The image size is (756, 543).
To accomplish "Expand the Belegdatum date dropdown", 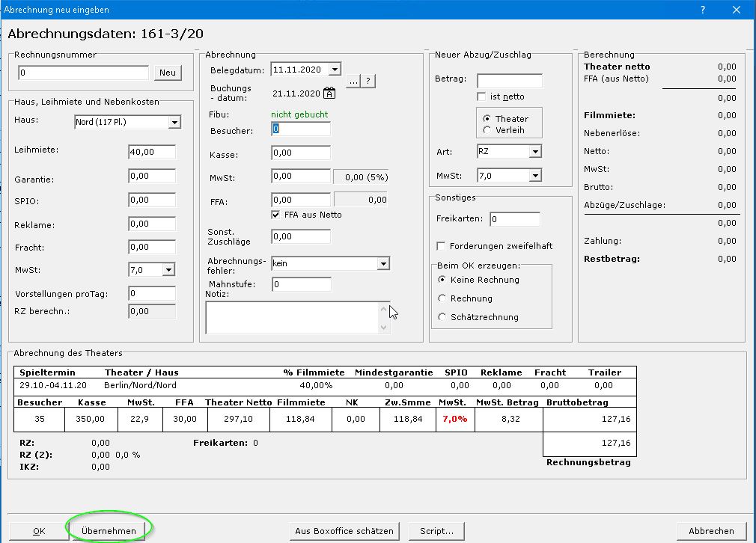I will point(334,70).
